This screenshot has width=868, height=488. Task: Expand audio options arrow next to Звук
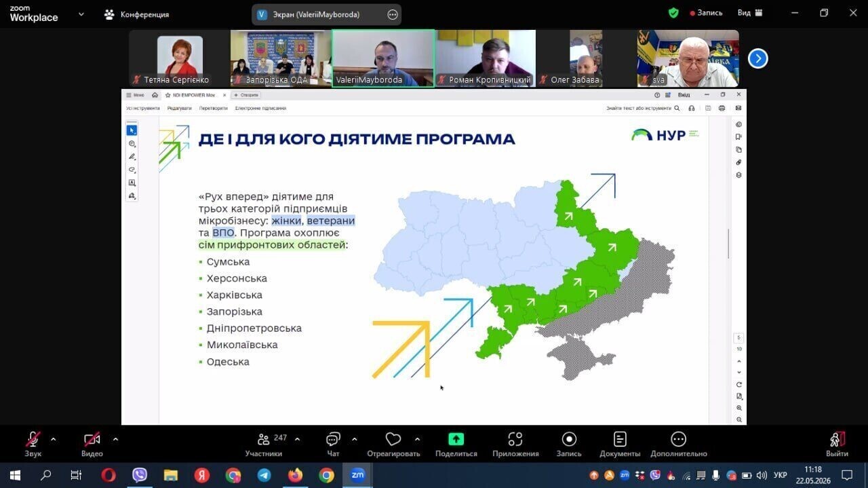click(53, 439)
